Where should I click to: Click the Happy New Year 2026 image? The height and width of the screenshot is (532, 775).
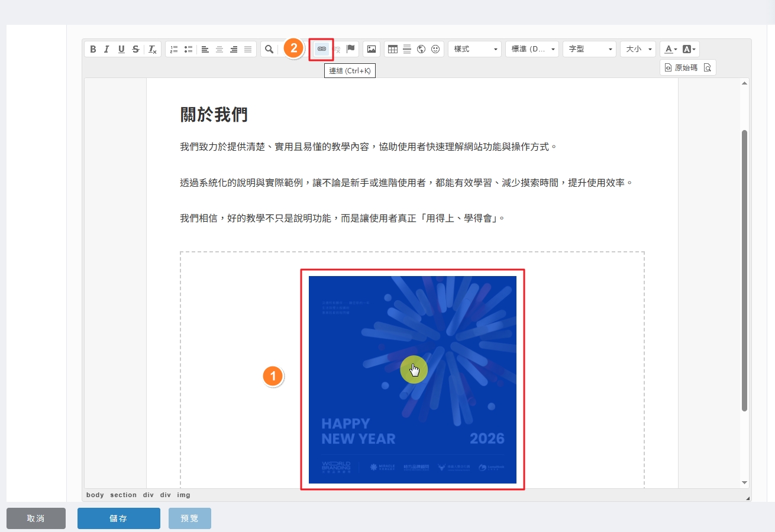(412, 379)
